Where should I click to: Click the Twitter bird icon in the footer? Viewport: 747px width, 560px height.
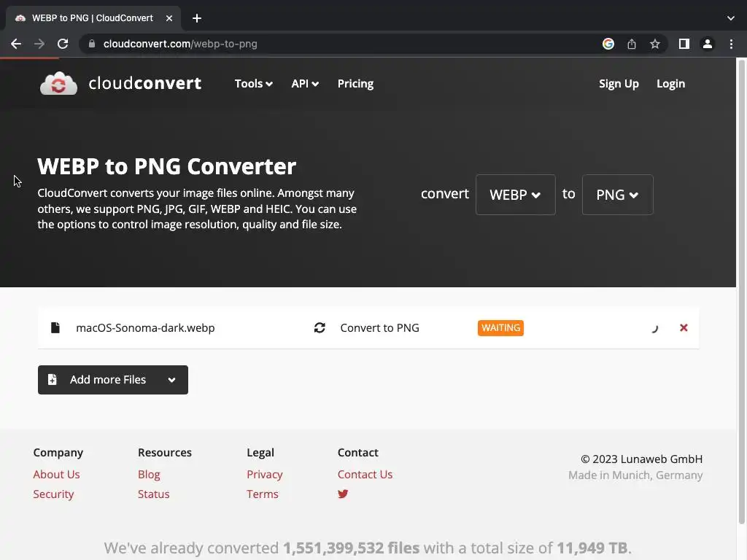[x=343, y=494]
